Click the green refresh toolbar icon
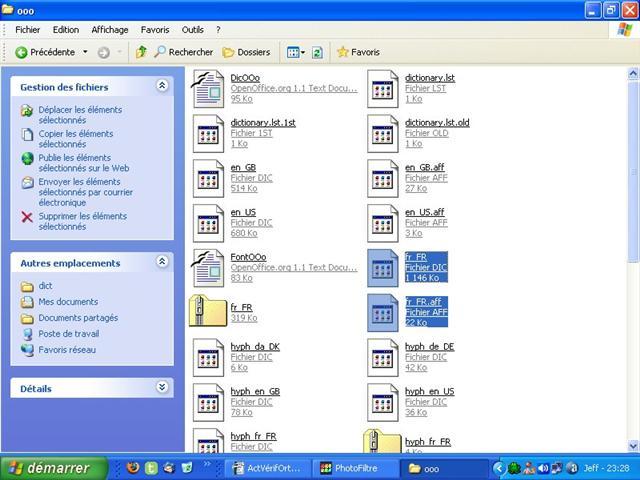Image resolution: width=640 pixels, height=480 pixels. 317,52
